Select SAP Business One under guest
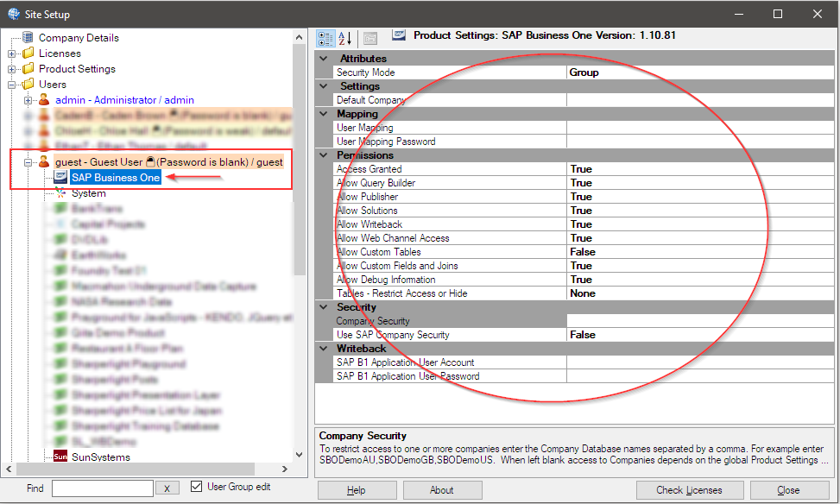Viewport: 840px width, 504px height. [116, 177]
